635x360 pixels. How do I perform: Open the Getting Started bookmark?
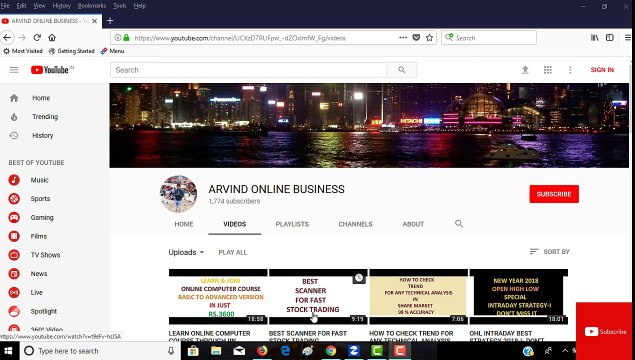(x=71, y=51)
